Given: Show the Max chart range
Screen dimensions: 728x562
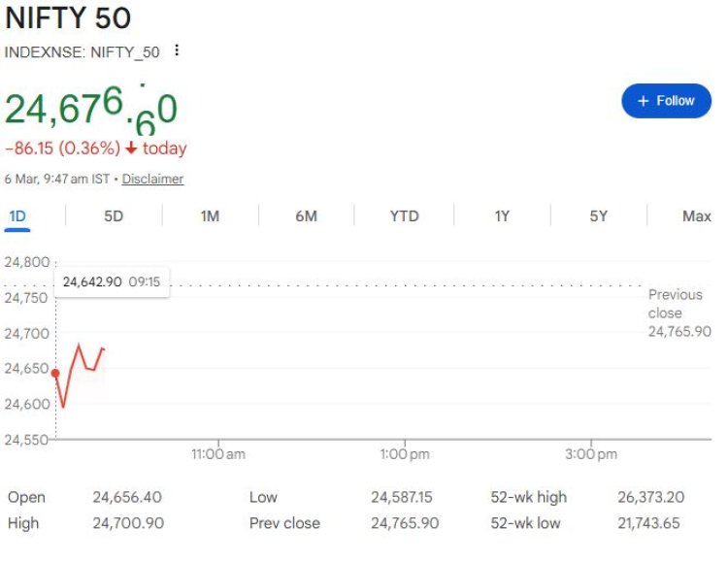Looking at the screenshot, I should [696, 216].
